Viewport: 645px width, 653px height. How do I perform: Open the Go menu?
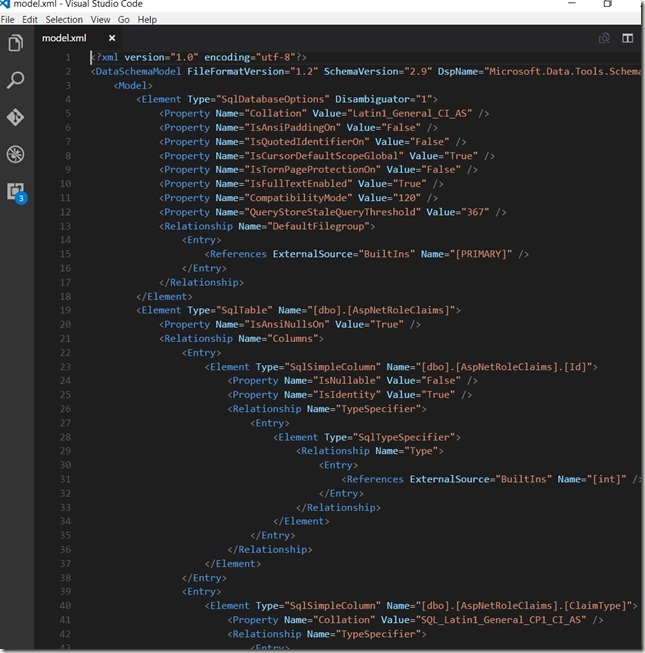124,20
